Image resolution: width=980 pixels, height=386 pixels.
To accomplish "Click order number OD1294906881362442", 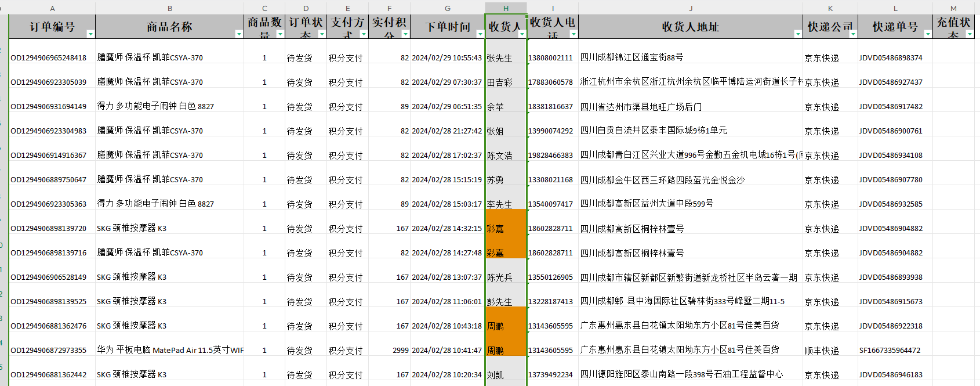I will pyautogui.click(x=48, y=375).
